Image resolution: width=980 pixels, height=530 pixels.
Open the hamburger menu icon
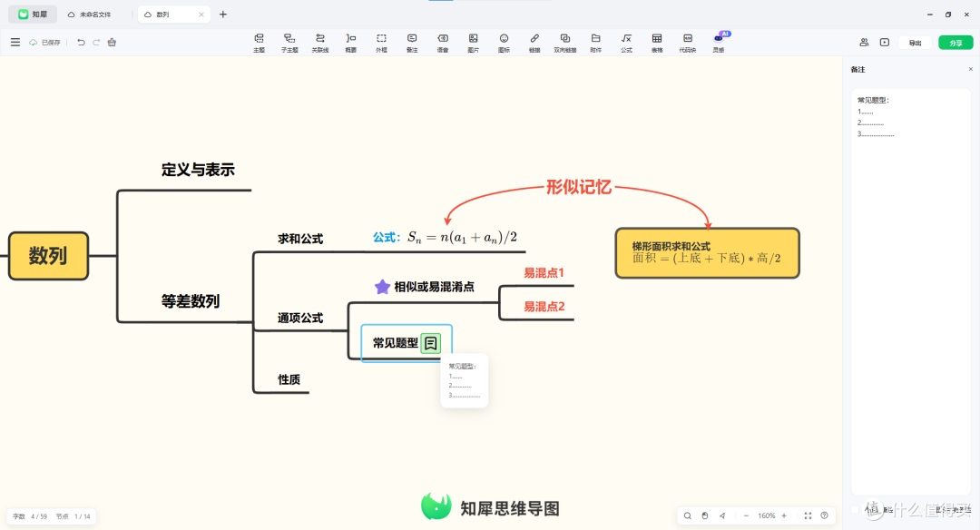(15, 43)
